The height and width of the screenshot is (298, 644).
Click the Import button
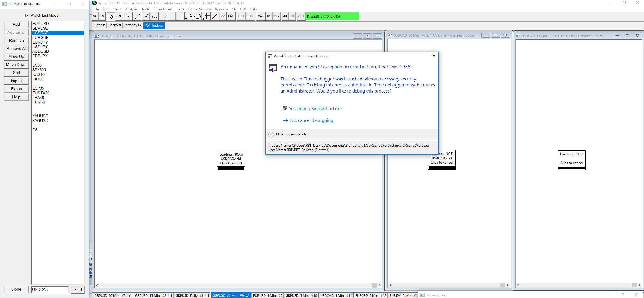[x=16, y=81]
